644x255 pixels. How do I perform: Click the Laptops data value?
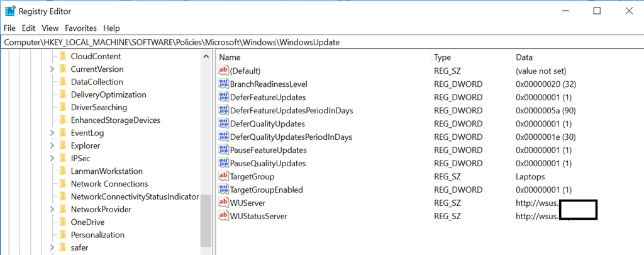[x=530, y=176]
